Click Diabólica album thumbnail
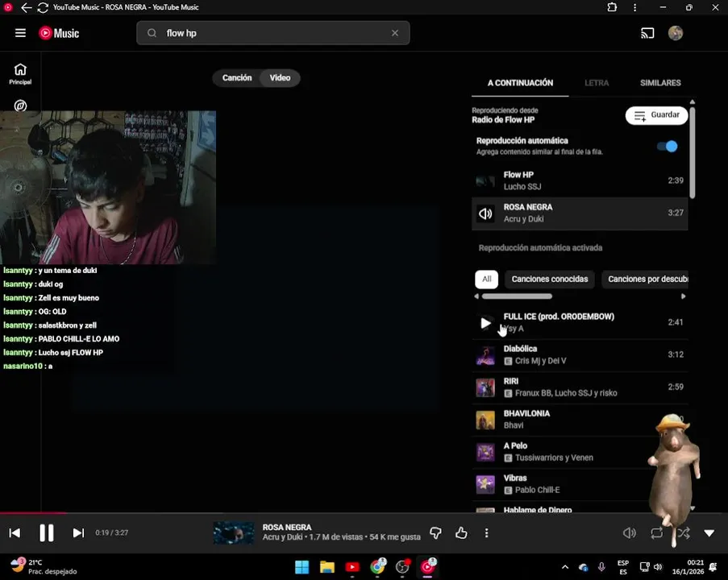The height and width of the screenshot is (580, 728). 485,355
